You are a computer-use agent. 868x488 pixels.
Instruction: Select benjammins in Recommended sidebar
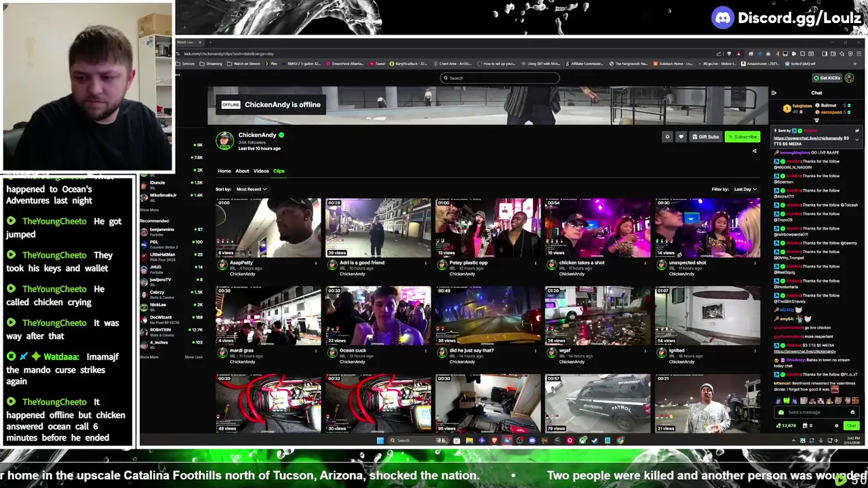click(x=172, y=231)
